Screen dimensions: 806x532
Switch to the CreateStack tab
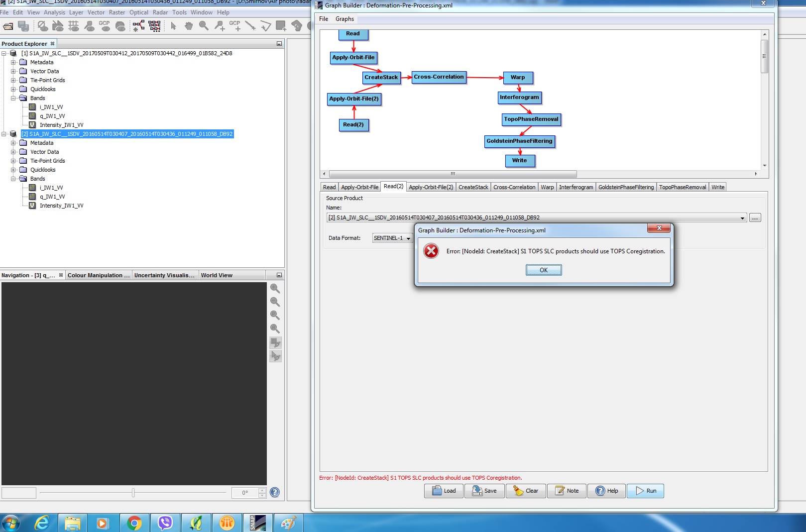473,187
